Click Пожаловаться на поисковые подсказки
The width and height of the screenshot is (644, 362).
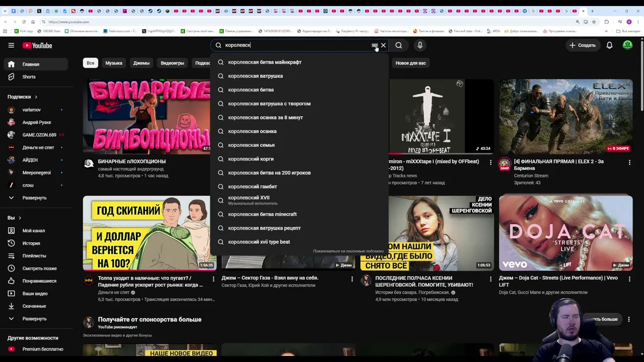348,251
